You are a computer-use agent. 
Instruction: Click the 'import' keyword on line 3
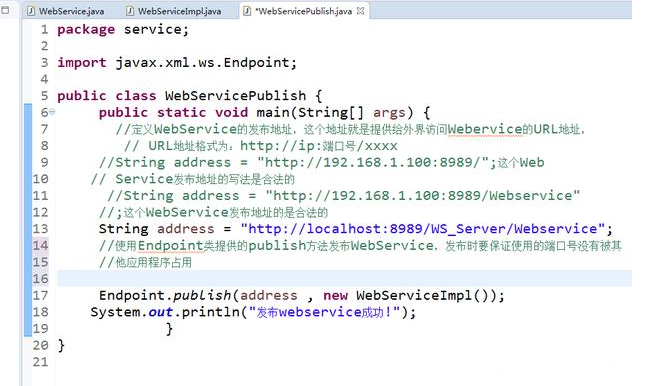(82, 62)
